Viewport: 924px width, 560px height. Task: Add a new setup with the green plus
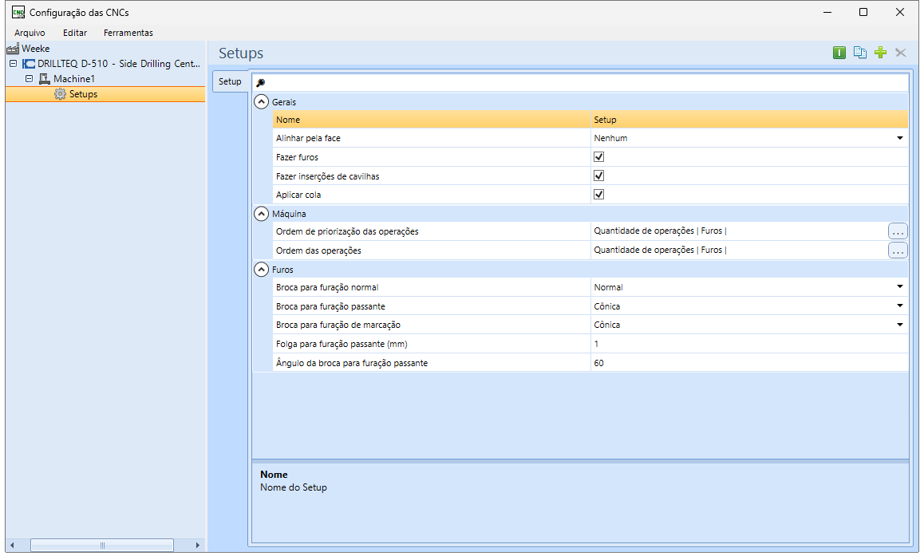click(x=880, y=53)
